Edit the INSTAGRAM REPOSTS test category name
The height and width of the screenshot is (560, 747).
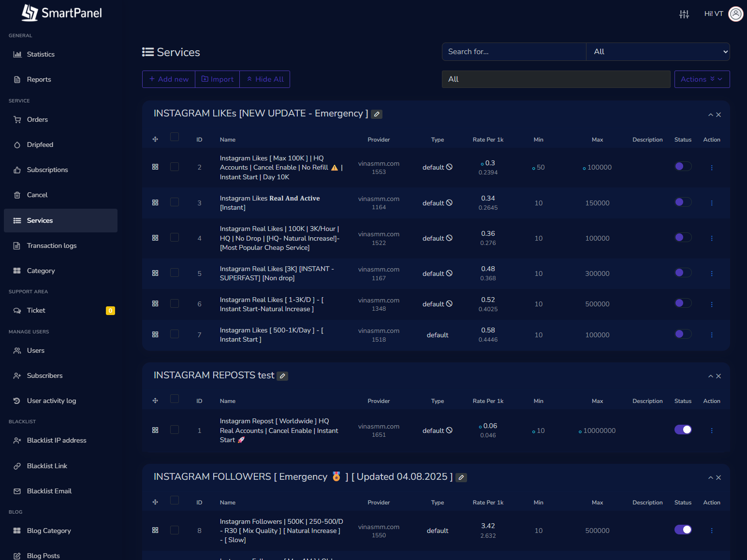point(282,375)
